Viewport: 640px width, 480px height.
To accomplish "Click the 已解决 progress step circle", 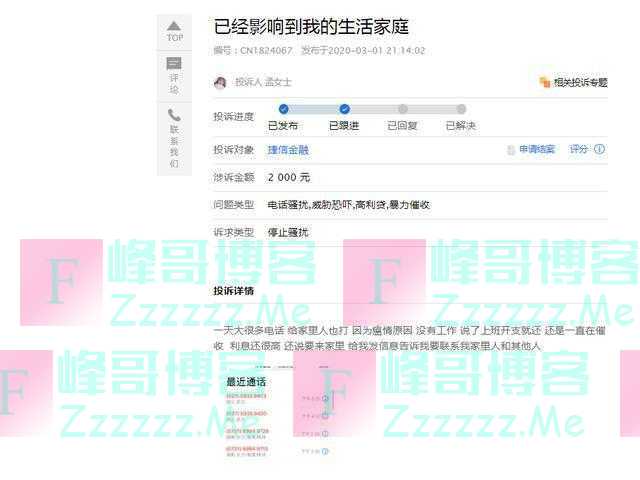I will coord(461,109).
